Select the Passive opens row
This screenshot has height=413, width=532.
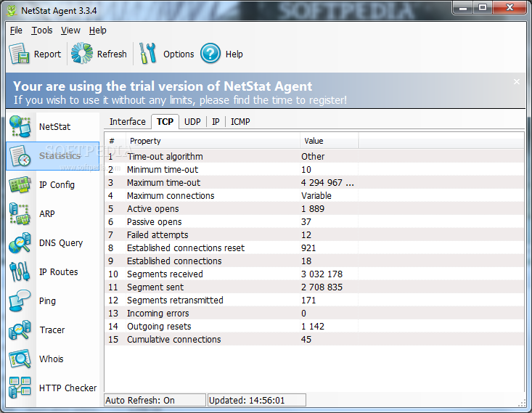314,221
